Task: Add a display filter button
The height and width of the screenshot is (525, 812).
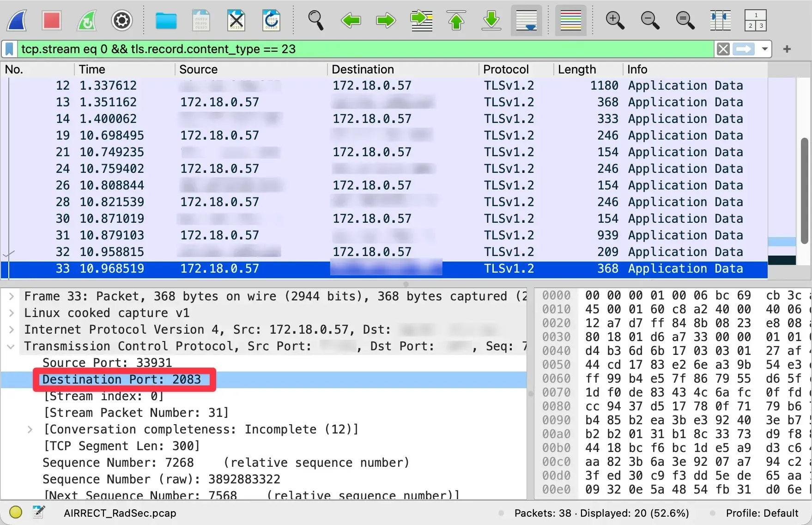Action: pyautogui.click(x=787, y=49)
